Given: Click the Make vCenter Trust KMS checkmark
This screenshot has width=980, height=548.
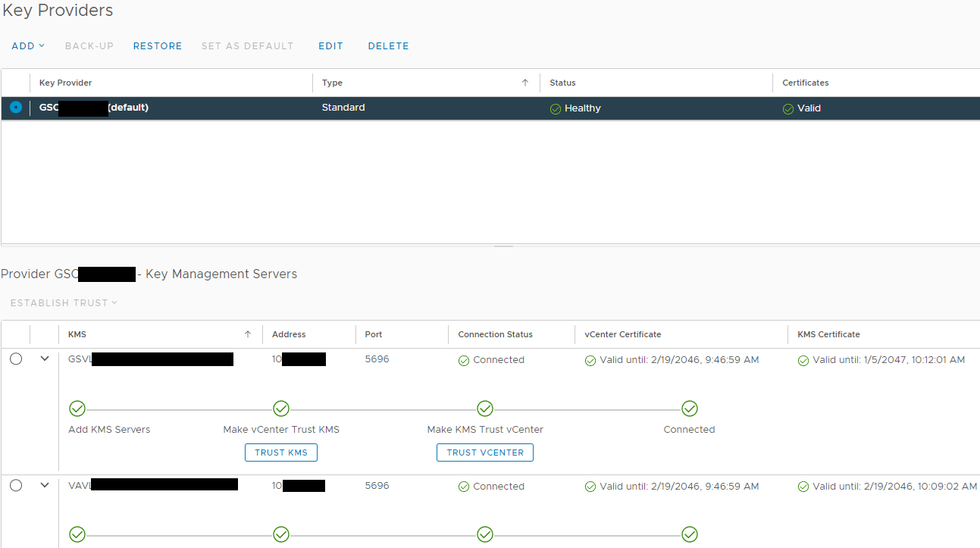Looking at the screenshot, I should pos(281,409).
